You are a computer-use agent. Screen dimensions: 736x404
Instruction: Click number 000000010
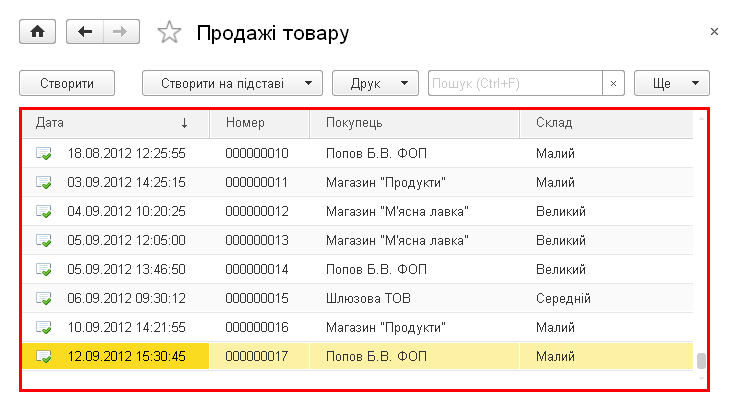(x=257, y=153)
